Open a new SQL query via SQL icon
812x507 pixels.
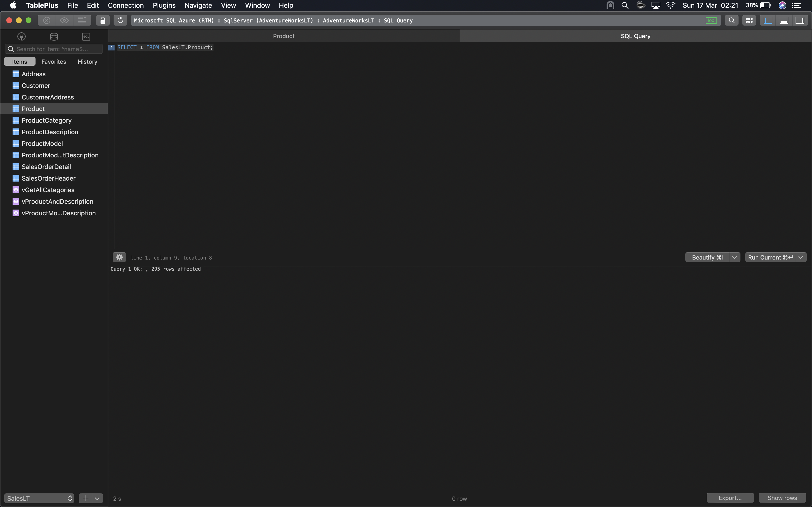pos(86,36)
